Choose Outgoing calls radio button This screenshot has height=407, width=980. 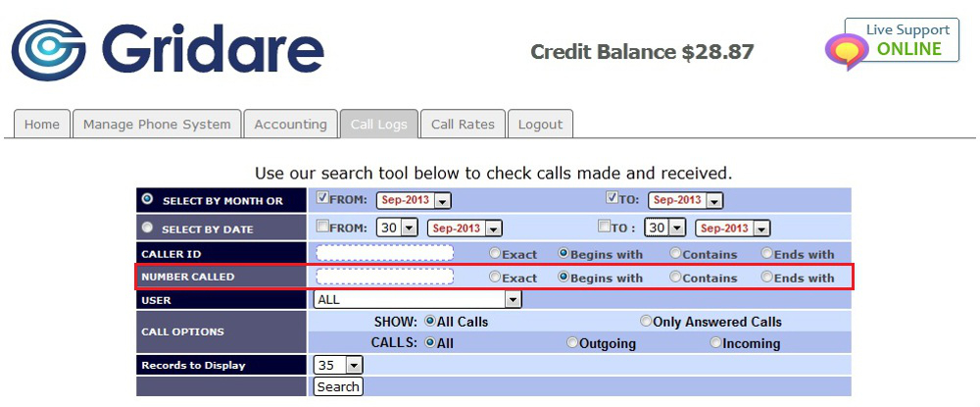pyautogui.click(x=572, y=342)
